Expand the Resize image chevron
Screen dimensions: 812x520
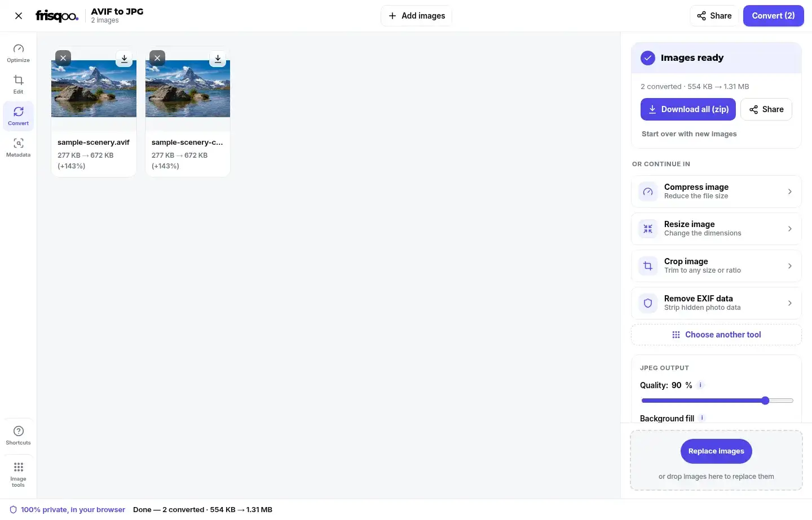point(789,229)
